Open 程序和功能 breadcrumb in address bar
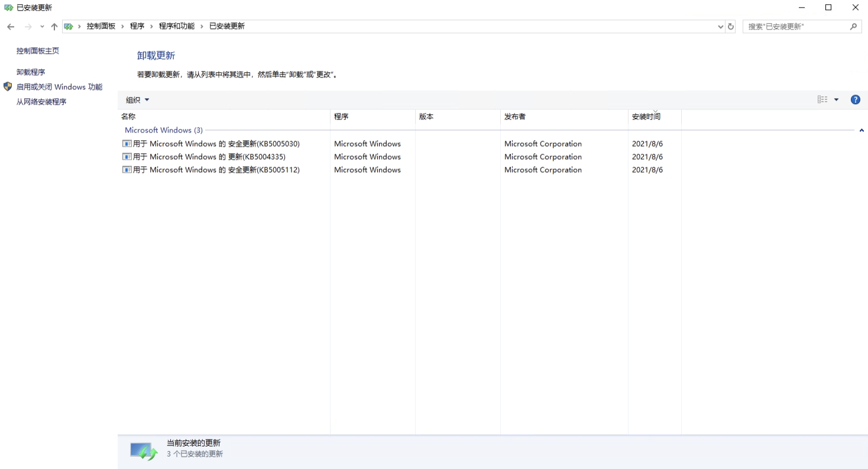This screenshot has width=868, height=469. pyautogui.click(x=177, y=26)
